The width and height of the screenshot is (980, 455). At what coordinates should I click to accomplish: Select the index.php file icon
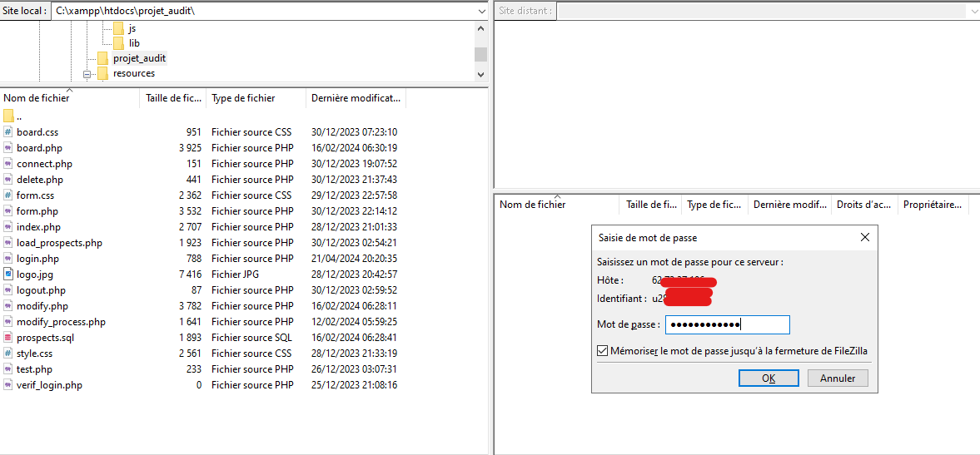coord(8,227)
